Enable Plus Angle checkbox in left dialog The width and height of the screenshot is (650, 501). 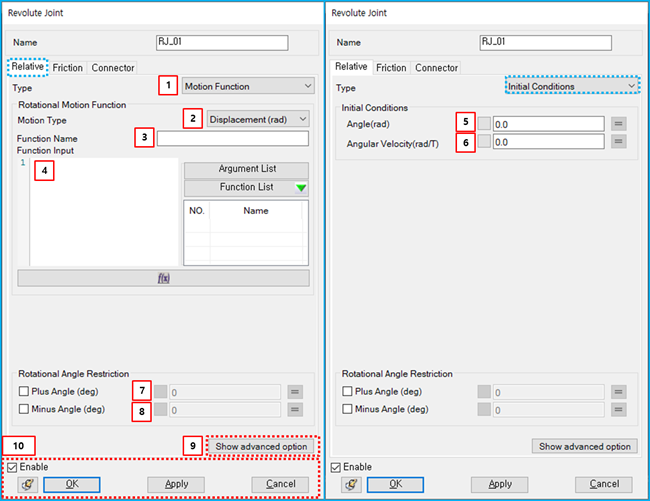tap(24, 391)
